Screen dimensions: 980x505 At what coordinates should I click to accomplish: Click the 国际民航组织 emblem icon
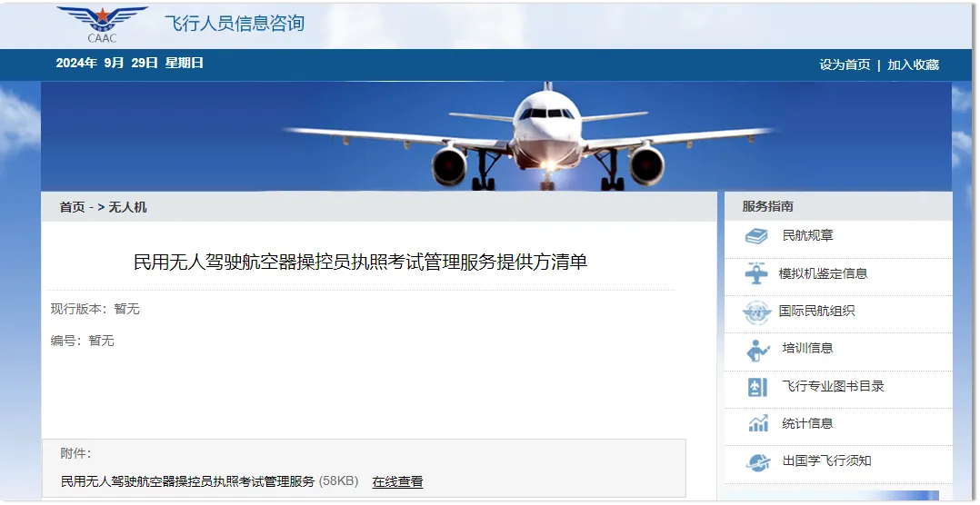[757, 312]
